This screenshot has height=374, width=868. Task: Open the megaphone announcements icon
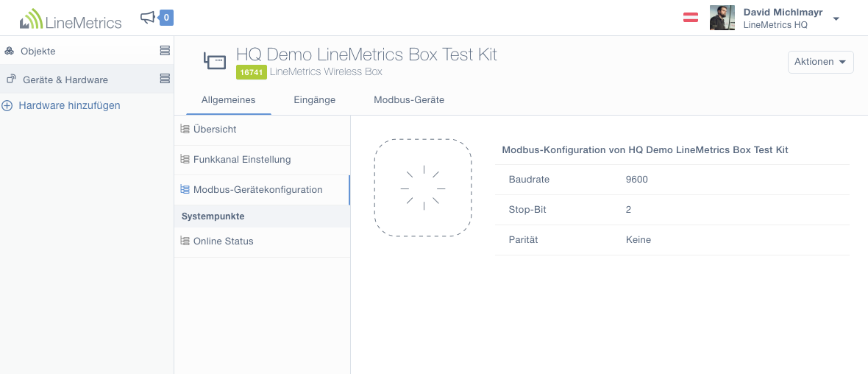click(148, 18)
